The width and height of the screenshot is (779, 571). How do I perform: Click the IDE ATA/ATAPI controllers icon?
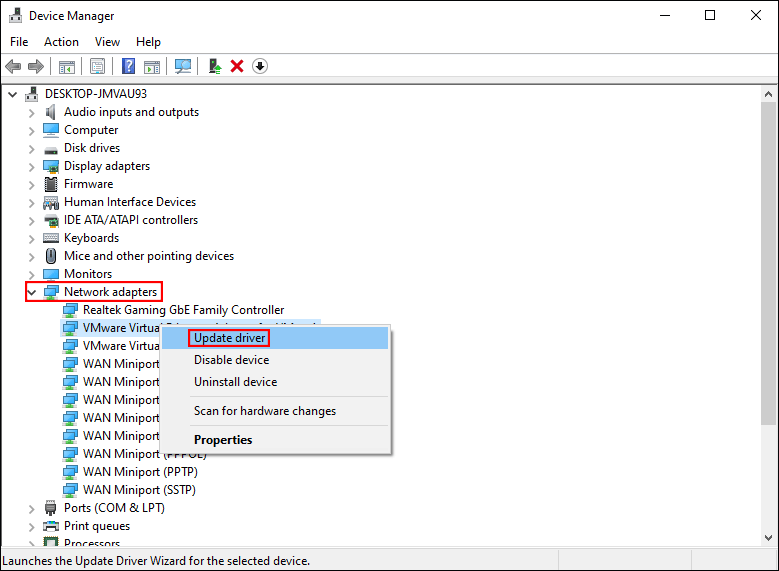point(51,220)
